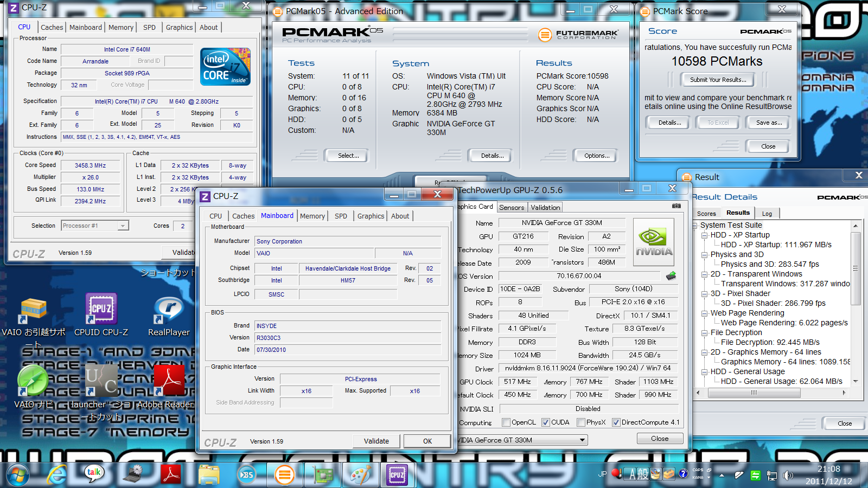Switch to the Log tab in Result Details
This screenshot has width=868, height=488.
tap(767, 214)
